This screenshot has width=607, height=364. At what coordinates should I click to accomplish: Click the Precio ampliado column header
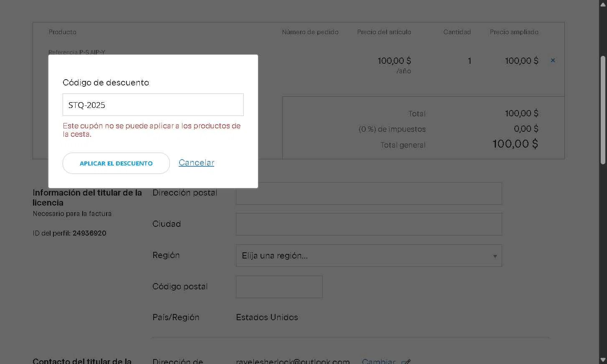tap(514, 32)
